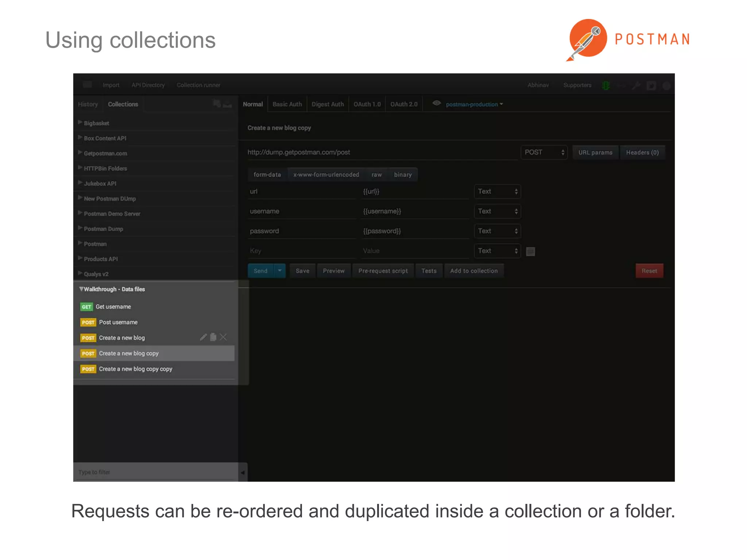Screen dimensions: 747x560
Task: Choose x-www-form-urlencoded body type
Action: 326,175
